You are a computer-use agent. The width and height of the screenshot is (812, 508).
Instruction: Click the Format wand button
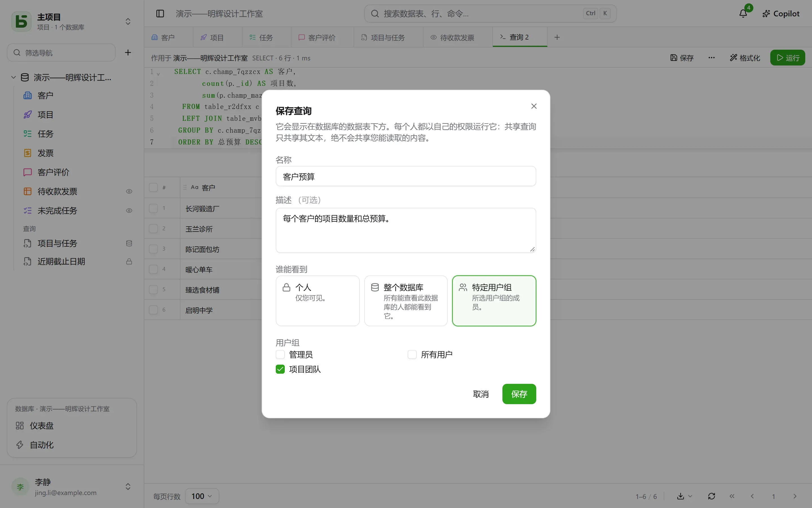[x=745, y=58]
